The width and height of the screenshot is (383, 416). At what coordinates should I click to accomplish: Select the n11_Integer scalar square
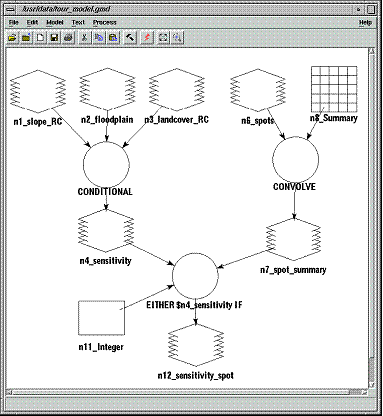click(102, 318)
